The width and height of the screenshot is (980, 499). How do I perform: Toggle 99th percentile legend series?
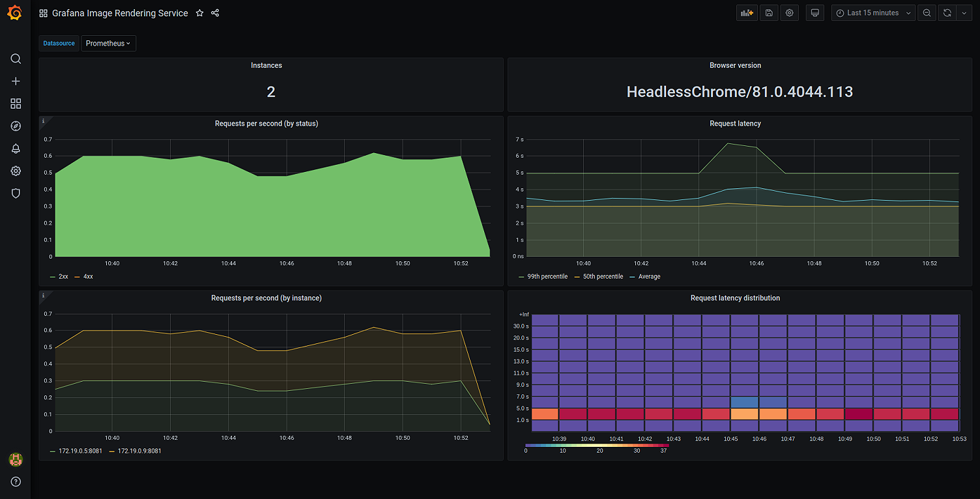(x=543, y=277)
